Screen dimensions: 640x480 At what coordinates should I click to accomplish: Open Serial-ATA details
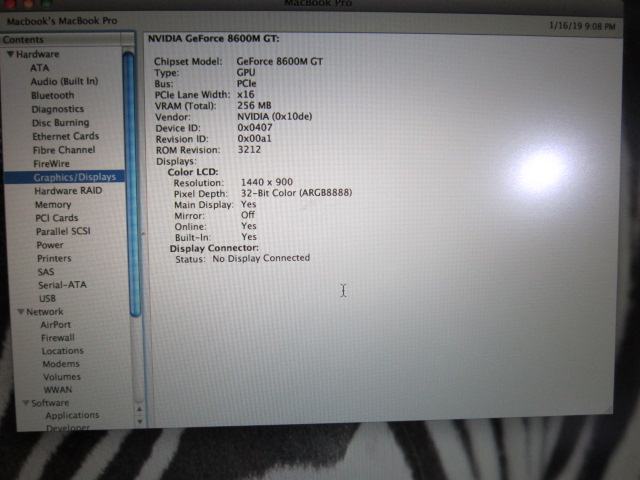pos(62,285)
